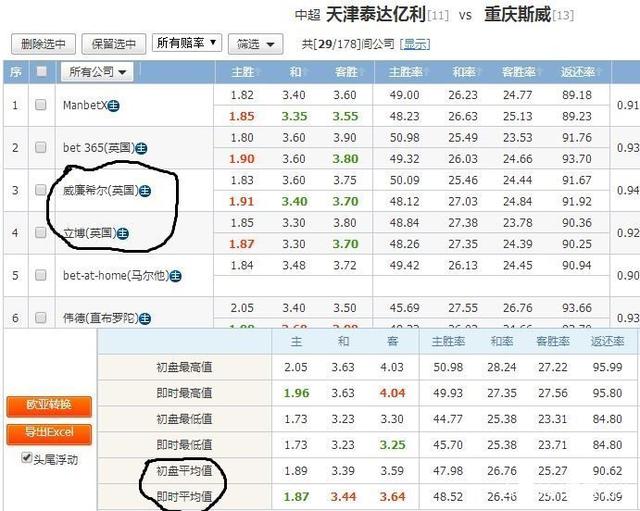The height and width of the screenshot is (511, 640).
Task: Click the 初盘平均值 row label
Action: pos(184,471)
